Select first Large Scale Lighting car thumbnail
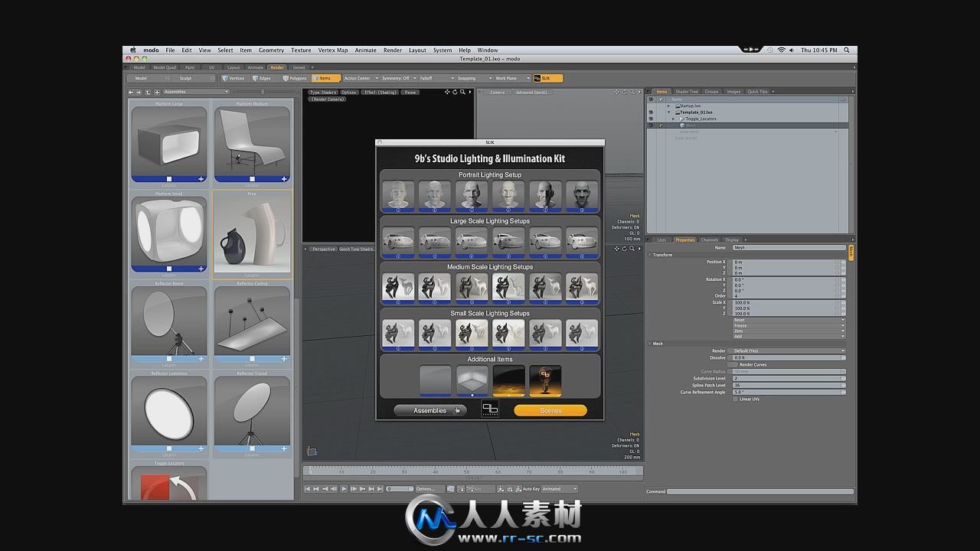 [398, 242]
